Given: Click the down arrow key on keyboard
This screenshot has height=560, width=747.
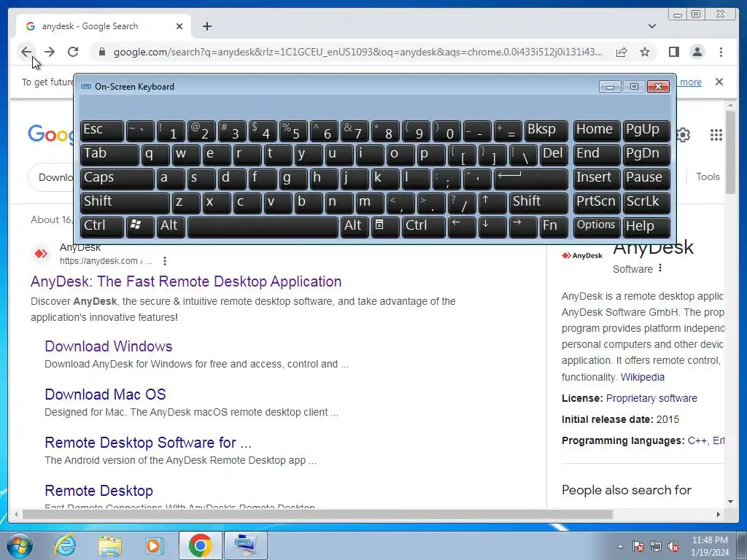Looking at the screenshot, I should tap(492, 227).
